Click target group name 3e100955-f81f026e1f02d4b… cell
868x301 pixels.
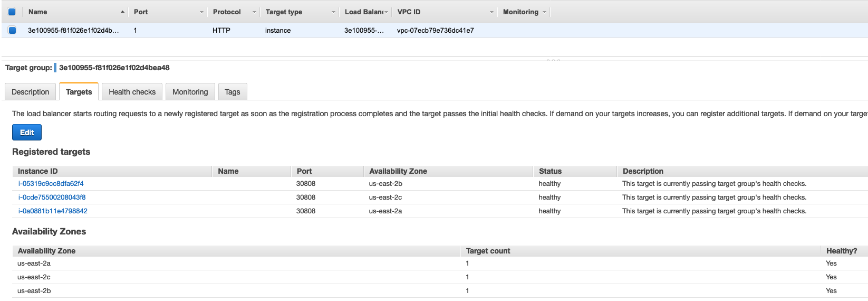pos(73,30)
